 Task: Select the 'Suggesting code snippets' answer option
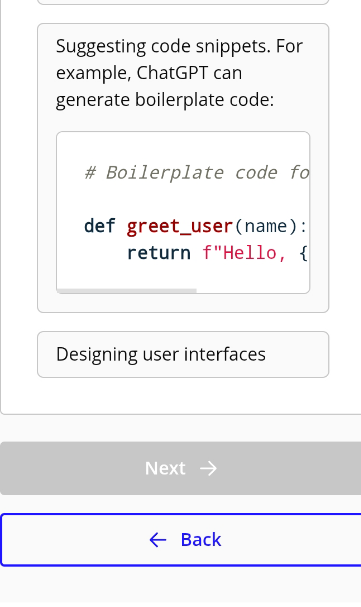tap(183, 168)
